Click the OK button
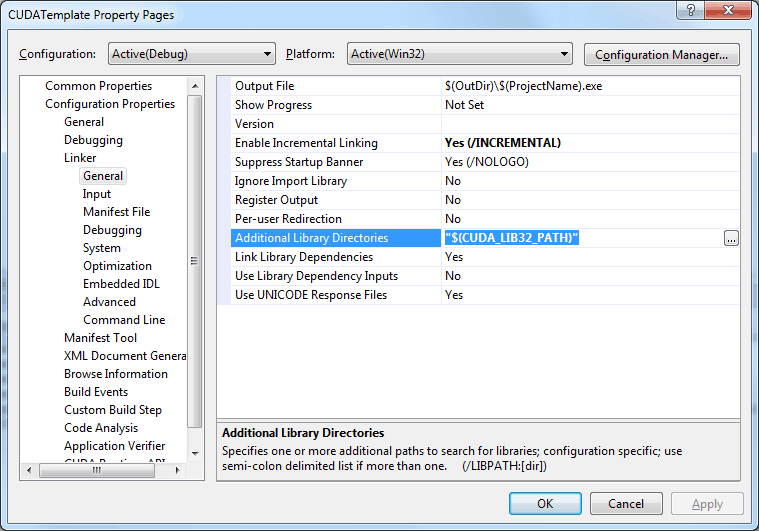Image resolution: width=759 pixels, height=531 pixels. pyautogui.click(x=545, y=504)
